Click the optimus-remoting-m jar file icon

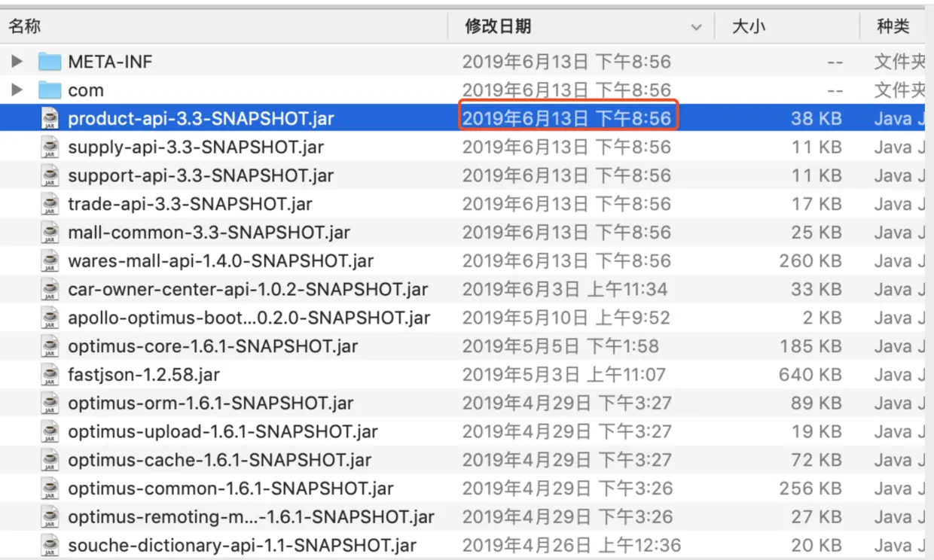[50, 517]
